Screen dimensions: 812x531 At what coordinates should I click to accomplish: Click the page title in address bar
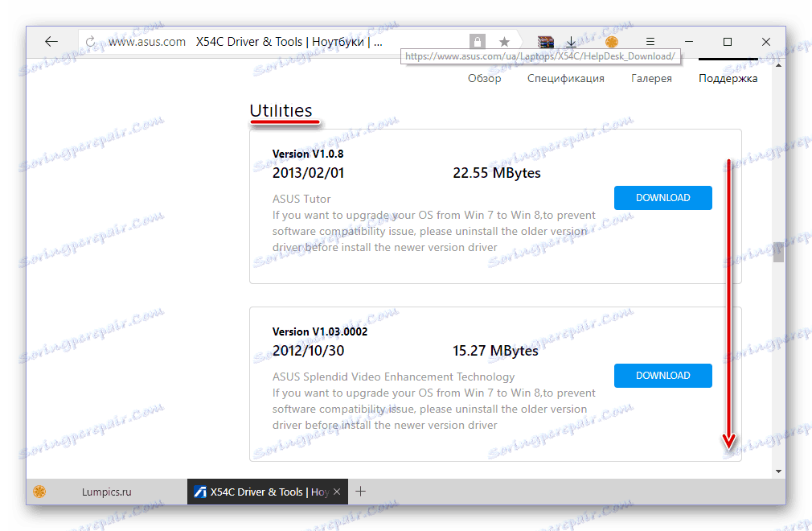coord(289,42)
